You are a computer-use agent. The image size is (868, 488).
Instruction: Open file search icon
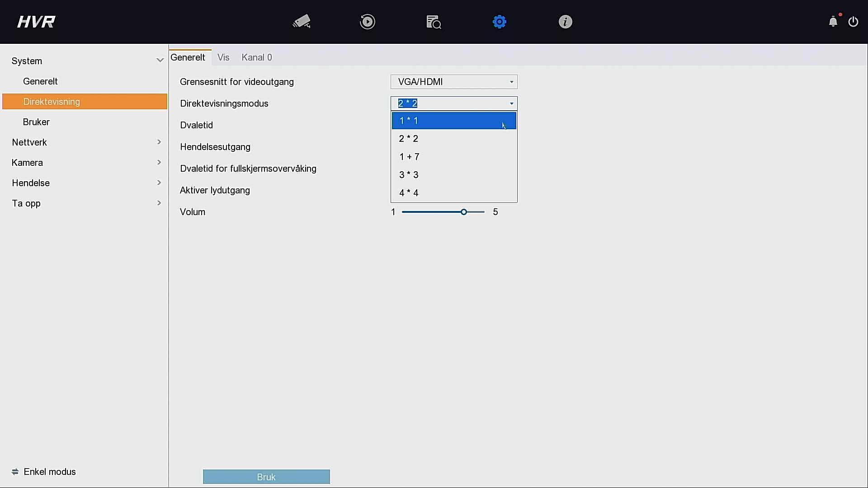434,22
